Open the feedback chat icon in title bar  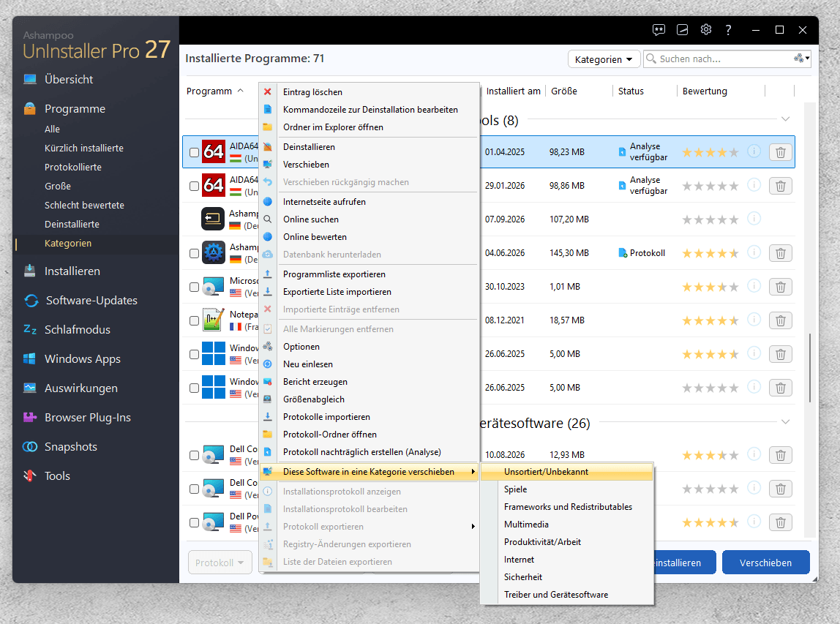[659, 30]
